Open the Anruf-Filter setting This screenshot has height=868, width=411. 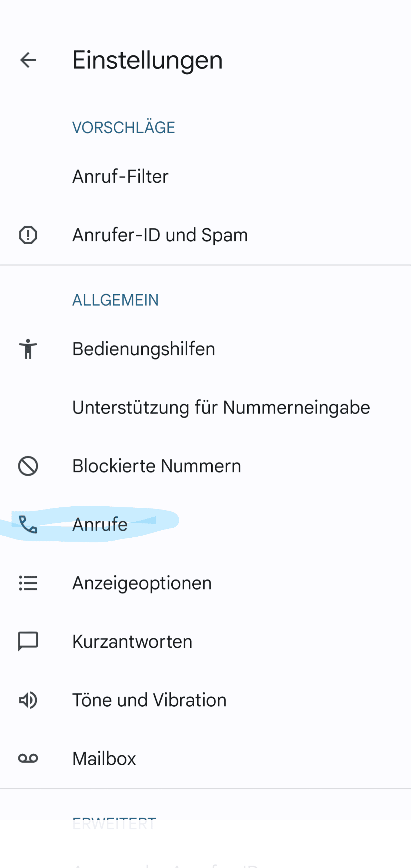point(121,176)
